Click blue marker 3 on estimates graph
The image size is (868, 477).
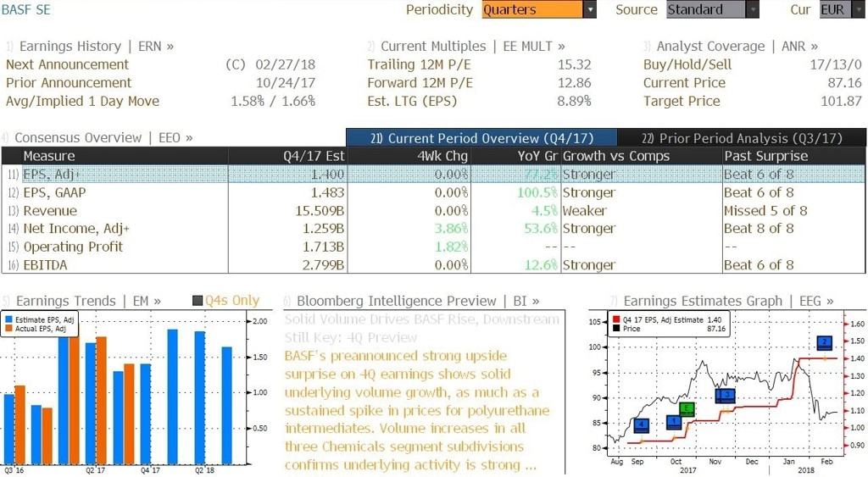726,396
